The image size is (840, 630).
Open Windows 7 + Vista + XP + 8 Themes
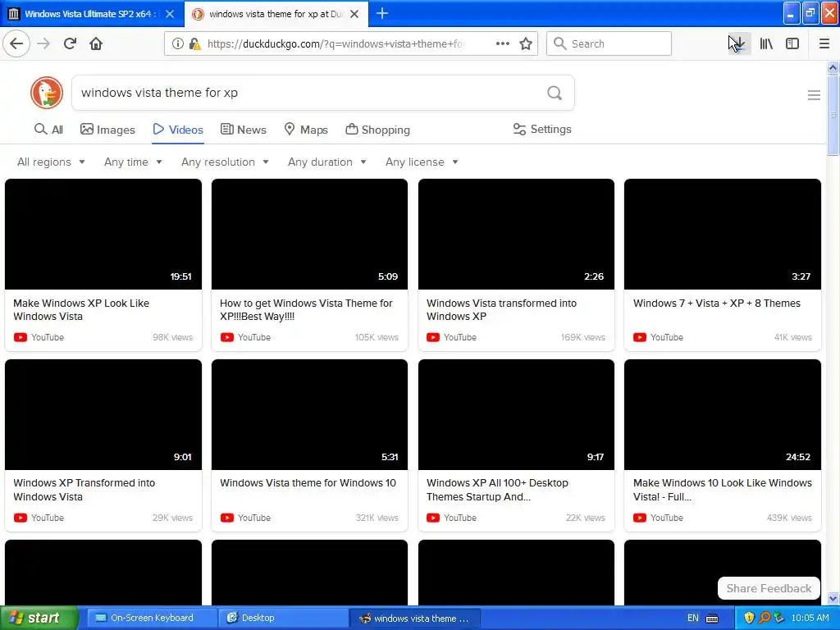coord(717,304)
